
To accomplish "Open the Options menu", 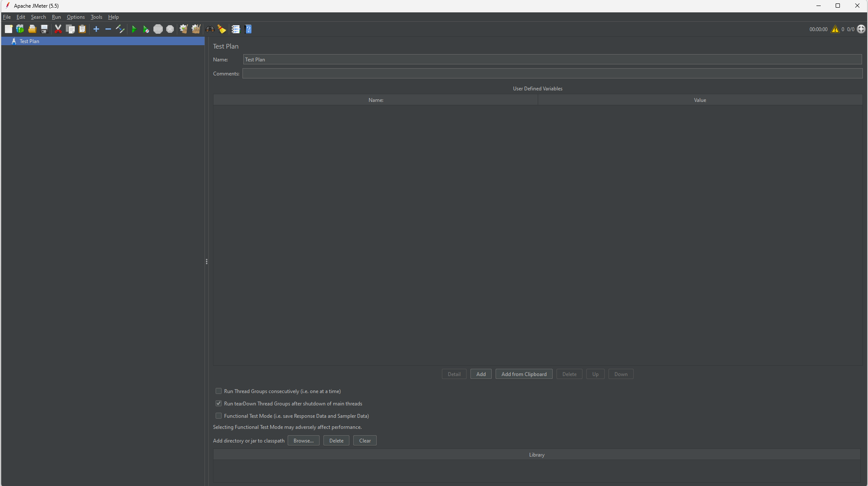I will 75,17.
